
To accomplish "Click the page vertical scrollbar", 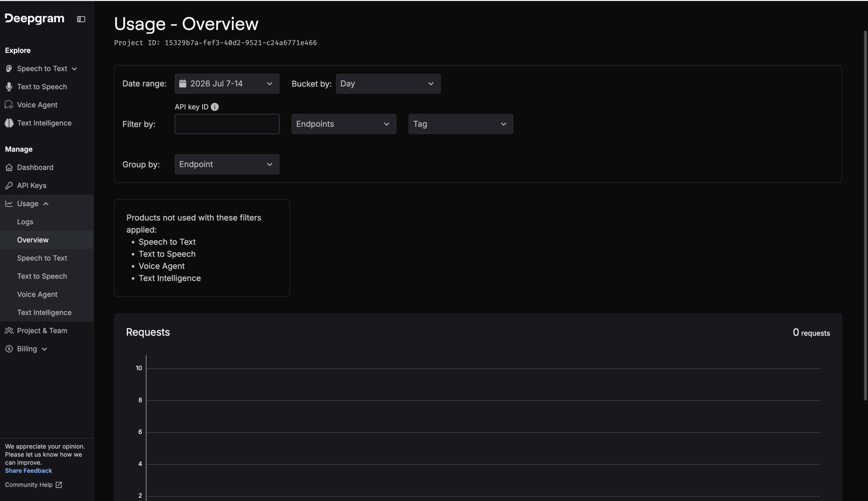I will pos(865,215).
